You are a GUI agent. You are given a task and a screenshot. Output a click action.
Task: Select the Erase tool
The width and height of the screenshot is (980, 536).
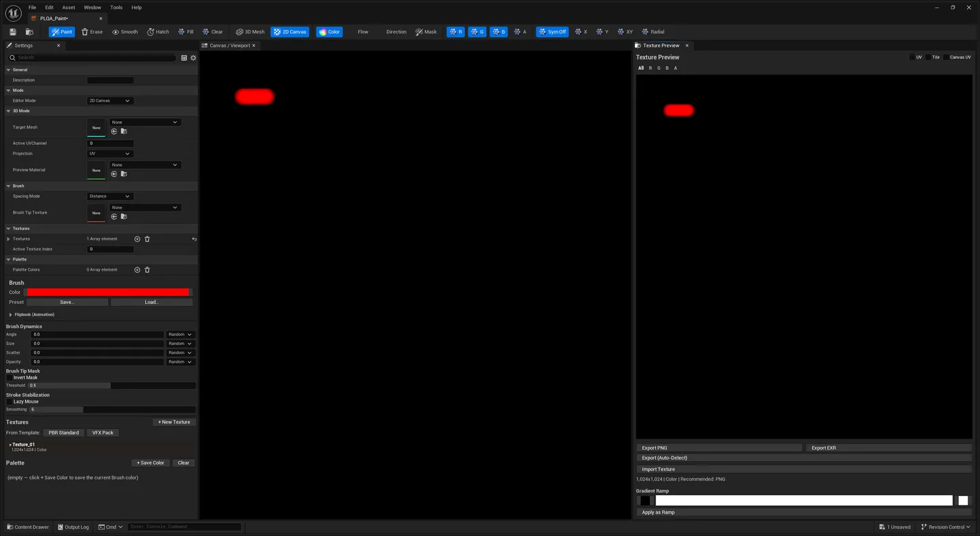pos(92,32)
